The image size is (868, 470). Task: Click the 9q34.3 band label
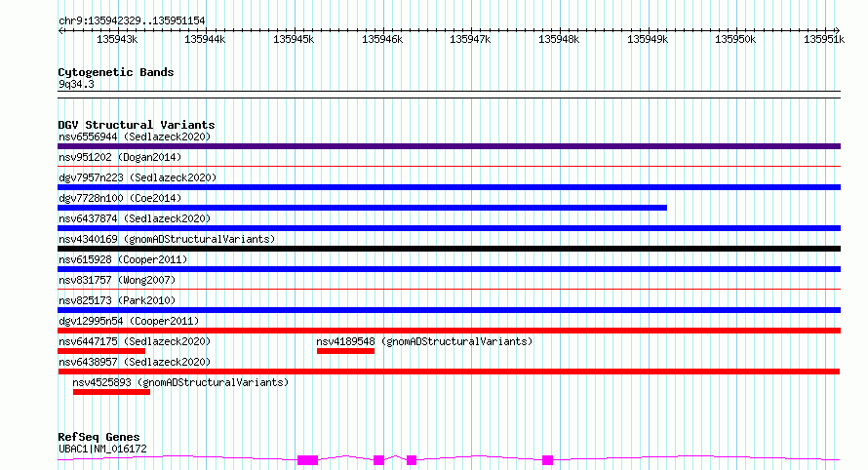point(76,84)
